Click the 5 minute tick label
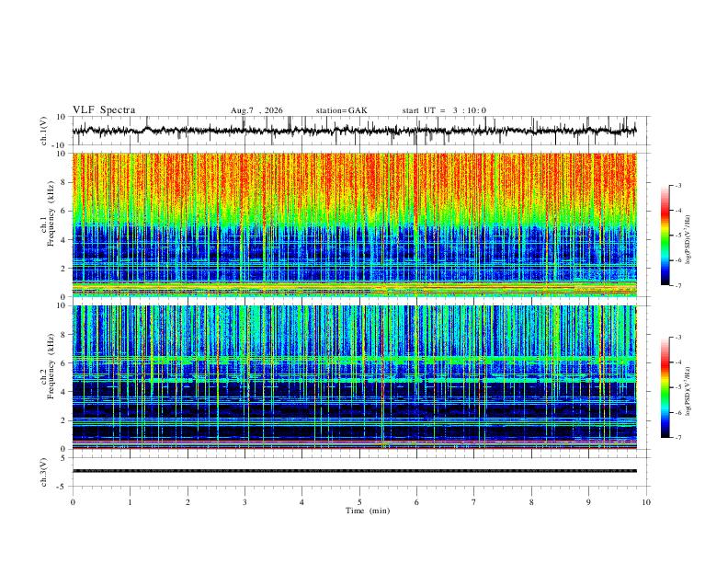The image size is (728, 563). click(359, 502)
